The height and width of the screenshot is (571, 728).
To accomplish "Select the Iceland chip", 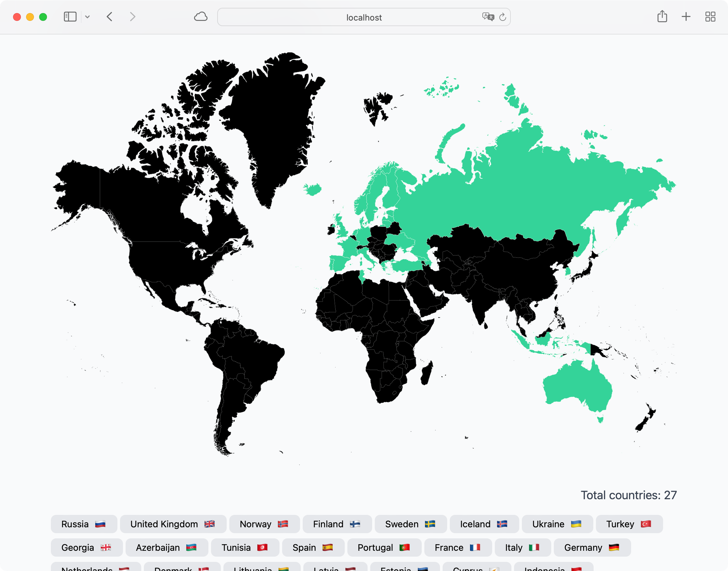I will coord(484,524).
